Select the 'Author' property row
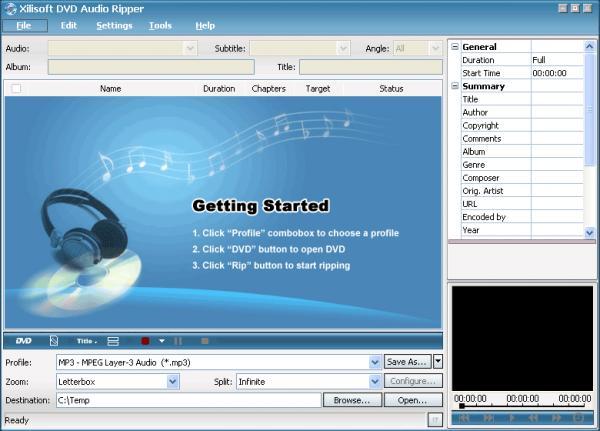 click(523, 113)
